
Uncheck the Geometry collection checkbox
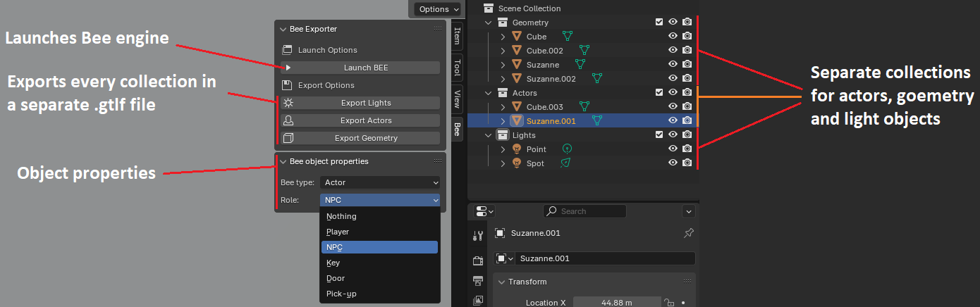[659, 23]
